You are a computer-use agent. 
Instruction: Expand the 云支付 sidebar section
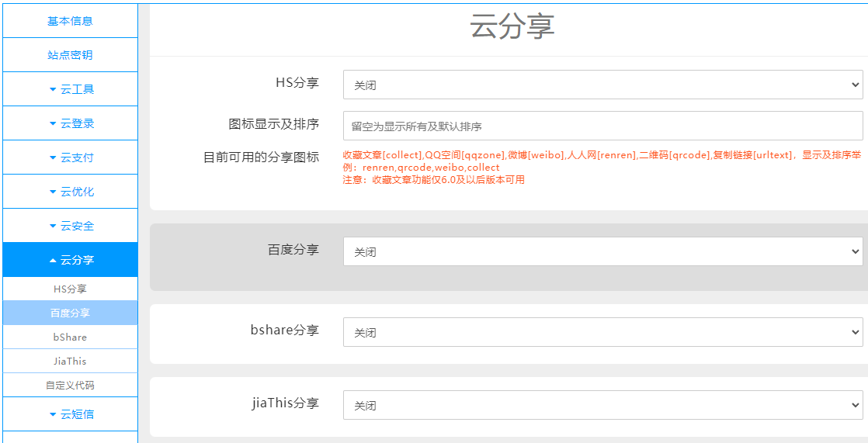[x=70, y=157]
